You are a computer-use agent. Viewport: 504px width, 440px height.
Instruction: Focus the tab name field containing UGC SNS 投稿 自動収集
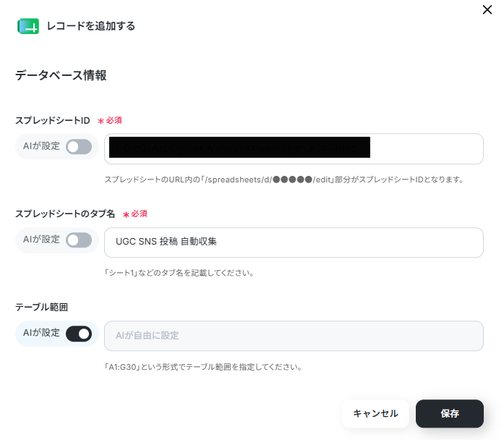(294, 242)
